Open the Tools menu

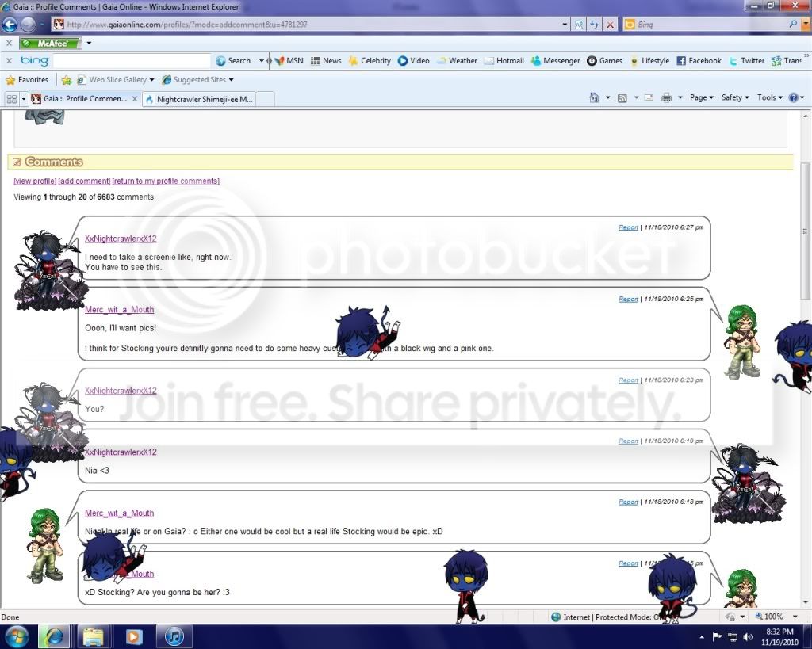click(x=770, y=97)
